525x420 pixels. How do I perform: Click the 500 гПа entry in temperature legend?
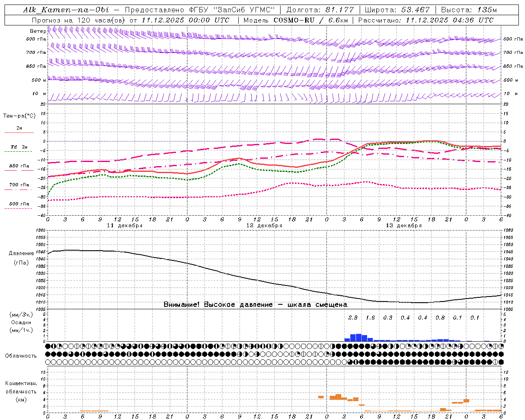(x=19, y=203)
